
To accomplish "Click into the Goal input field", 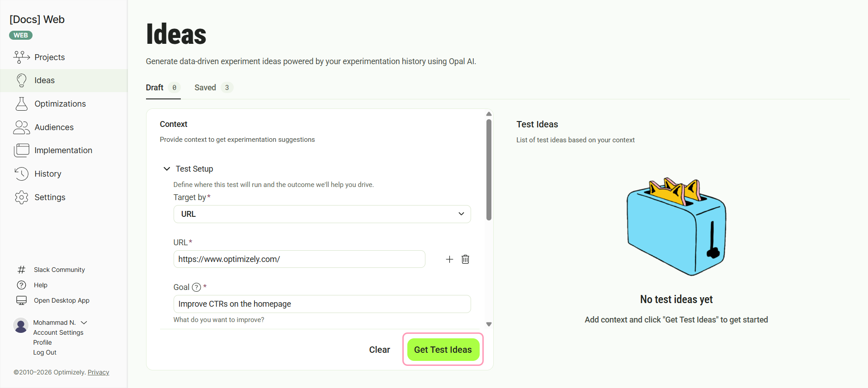I will (322, 304).
